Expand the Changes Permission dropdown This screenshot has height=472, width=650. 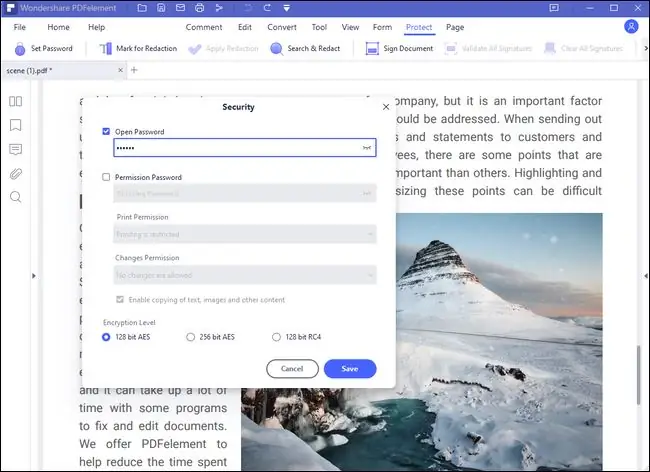[x=244, y=274]
